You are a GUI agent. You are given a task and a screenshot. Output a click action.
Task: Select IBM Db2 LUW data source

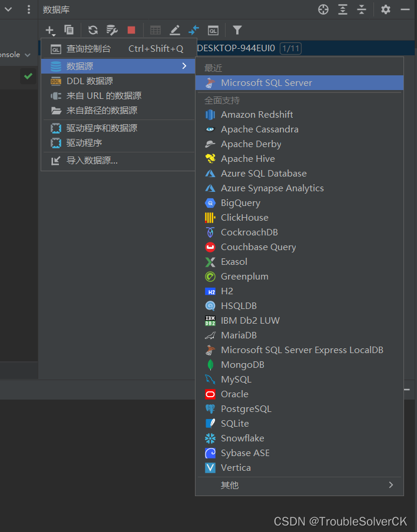click(299, 321)
